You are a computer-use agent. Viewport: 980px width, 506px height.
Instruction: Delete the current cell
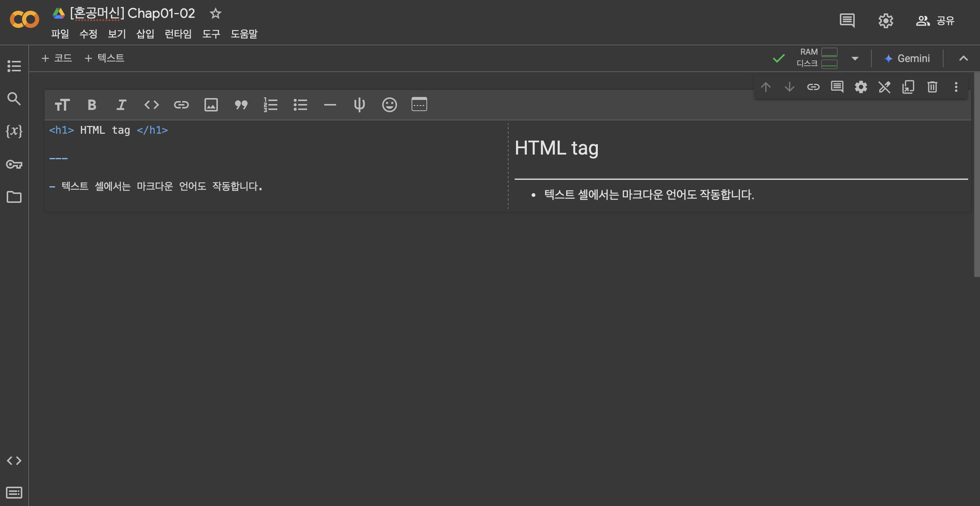coord(932,87)
